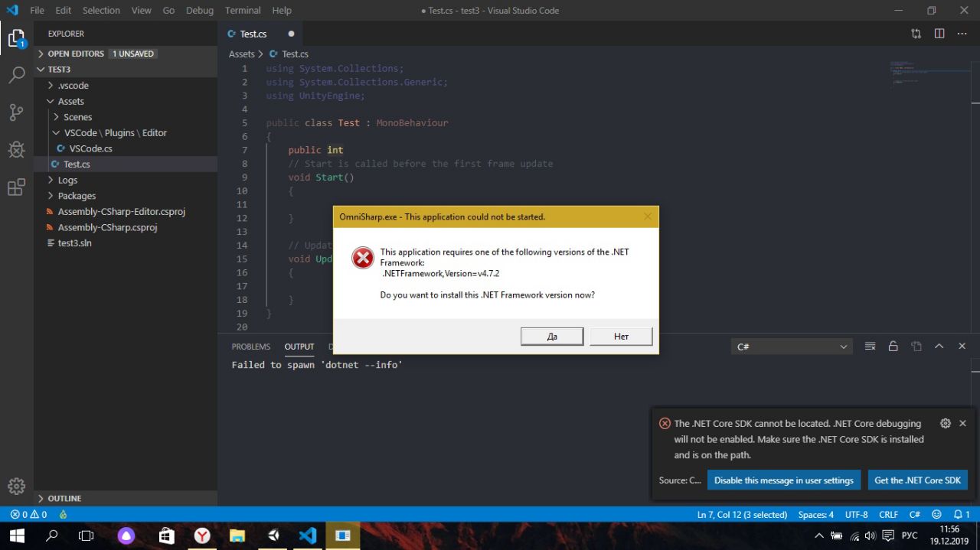This screenshot has width=980, height=550.
Task: Open the Terminal menu
Action: [x=243, y=11]
